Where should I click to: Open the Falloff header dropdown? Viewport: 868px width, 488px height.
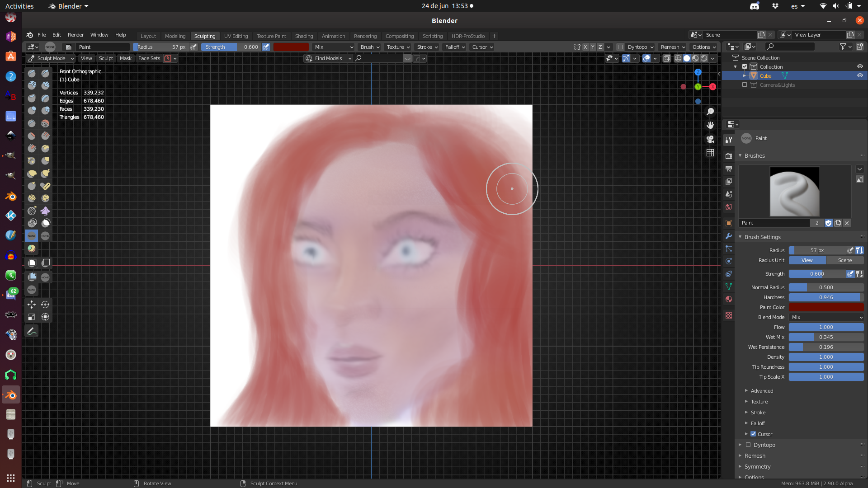(455, 47)
